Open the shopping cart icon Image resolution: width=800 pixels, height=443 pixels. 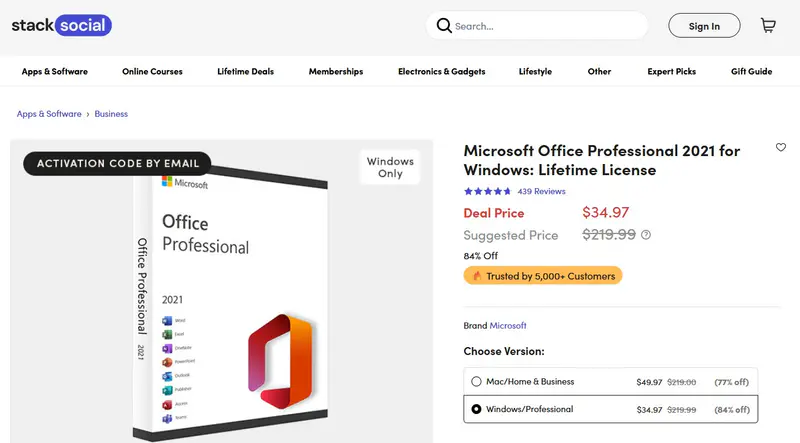click(768, 26)
